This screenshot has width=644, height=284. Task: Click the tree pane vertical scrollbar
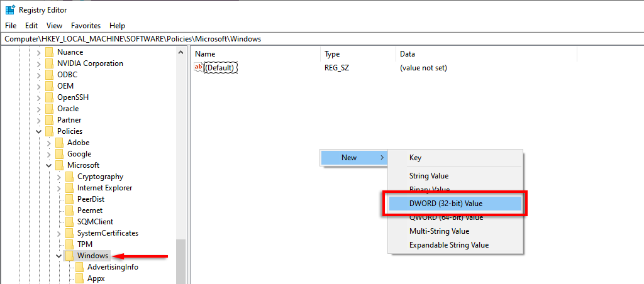coord(181,260)
